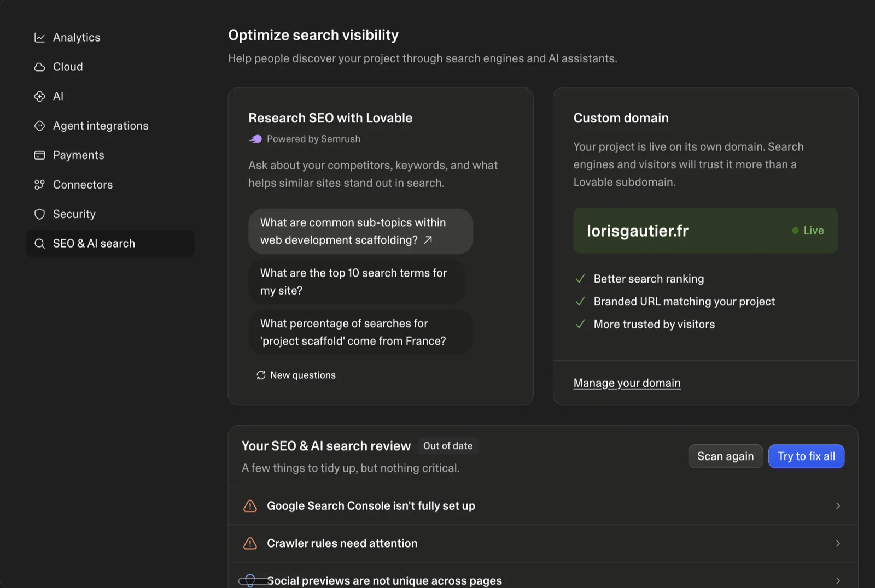The width and height of the screenshot is (875, 588).
Task: Click the refresh icon beside New questions
Action: point(261,375)
